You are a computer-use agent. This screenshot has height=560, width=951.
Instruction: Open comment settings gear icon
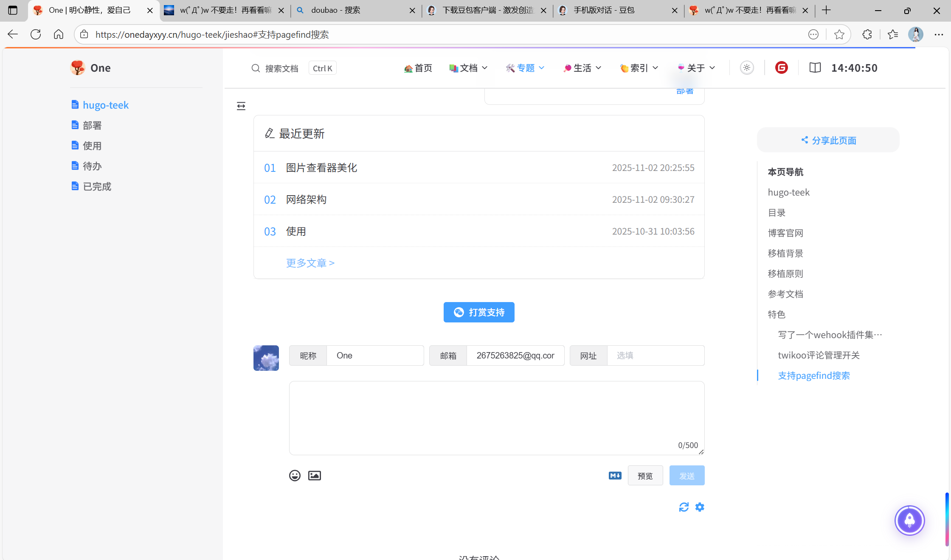pos(700,507)
